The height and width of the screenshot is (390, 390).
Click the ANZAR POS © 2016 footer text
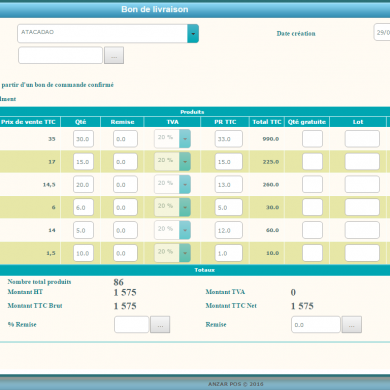tap(236, 384)
